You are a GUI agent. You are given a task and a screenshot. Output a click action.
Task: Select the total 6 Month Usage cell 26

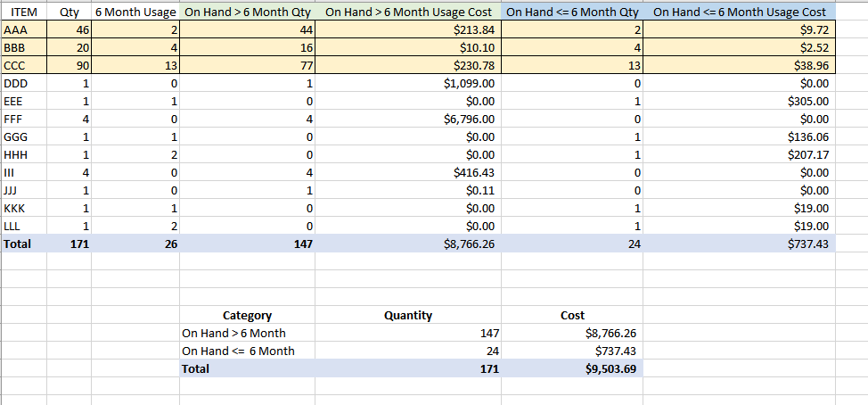point(135,244)
